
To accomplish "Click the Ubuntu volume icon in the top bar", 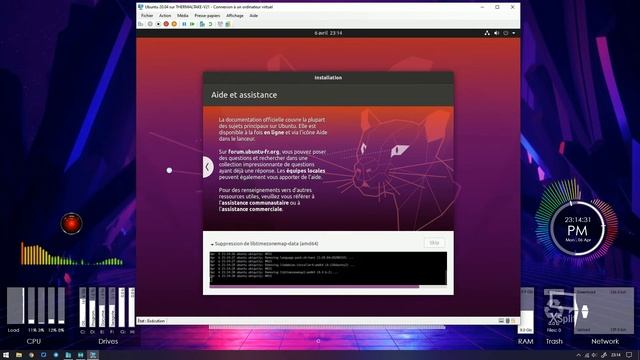I will pos(496,33).
